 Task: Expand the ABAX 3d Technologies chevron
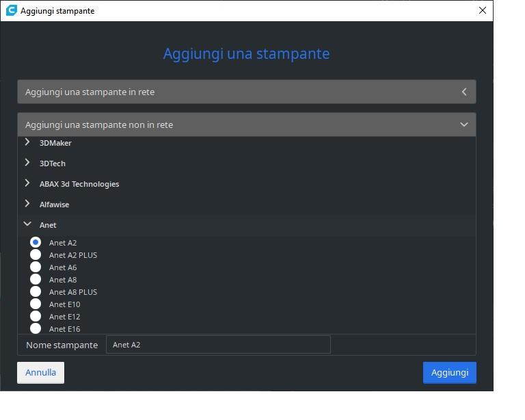pyautogui.click(x=27, y=183)
